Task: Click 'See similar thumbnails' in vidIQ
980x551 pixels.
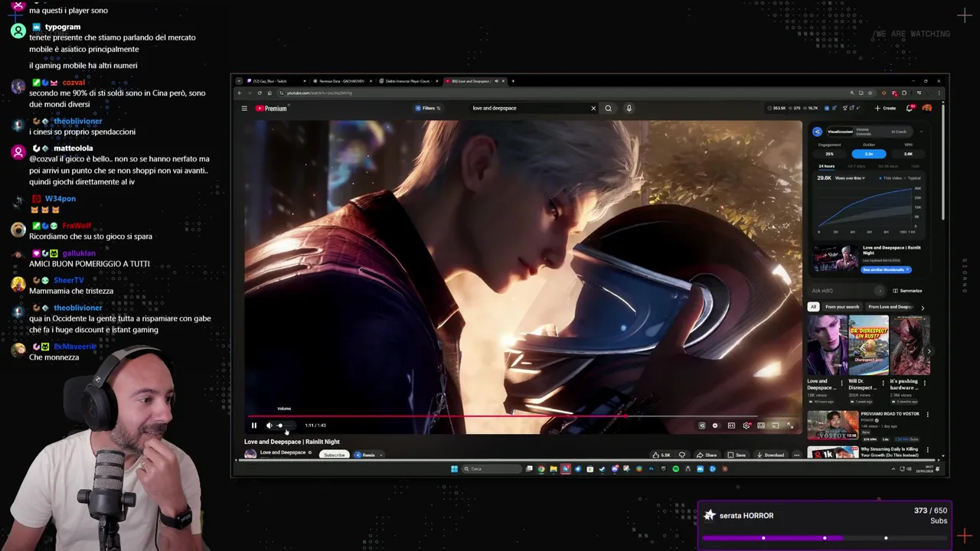Action: pyautogui.click(x=887, y=269)
